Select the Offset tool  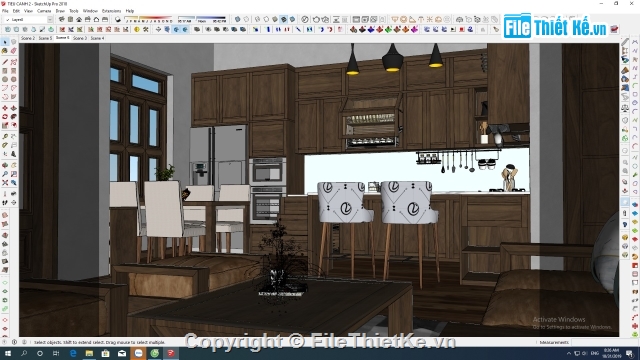(x=13, y=125)
